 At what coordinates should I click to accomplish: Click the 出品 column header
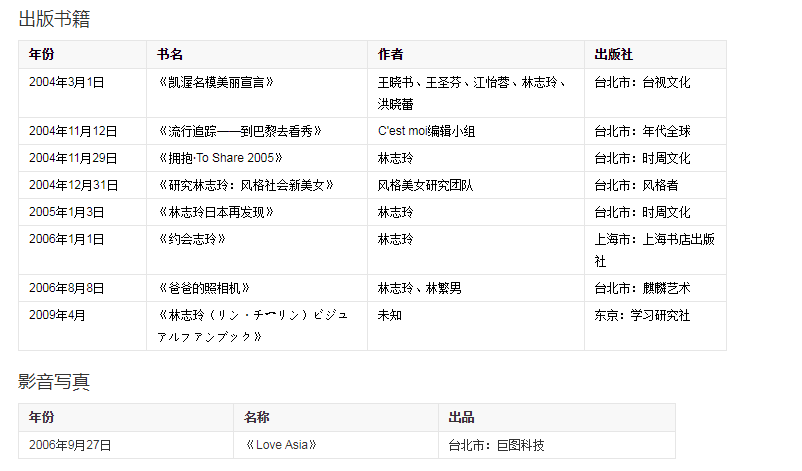click(461, 418)
